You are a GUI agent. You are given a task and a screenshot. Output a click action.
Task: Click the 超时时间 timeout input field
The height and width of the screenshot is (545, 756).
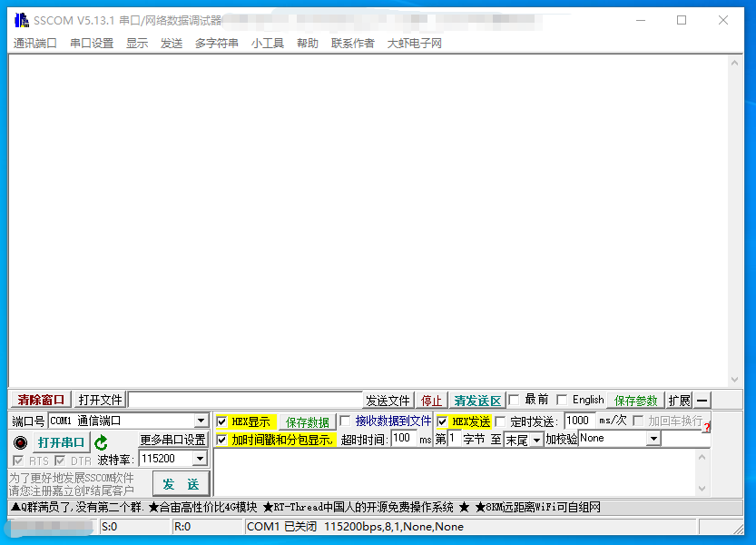[x=403, y=439]
